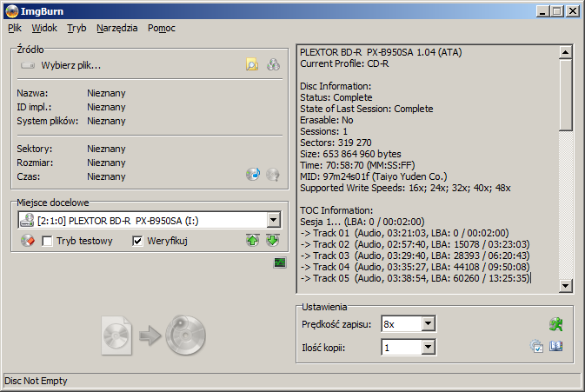The image size is (585, 392).
Task: Click the MID: 97m24s01f line
Action: pyautogui.click(x=374, y=176)
